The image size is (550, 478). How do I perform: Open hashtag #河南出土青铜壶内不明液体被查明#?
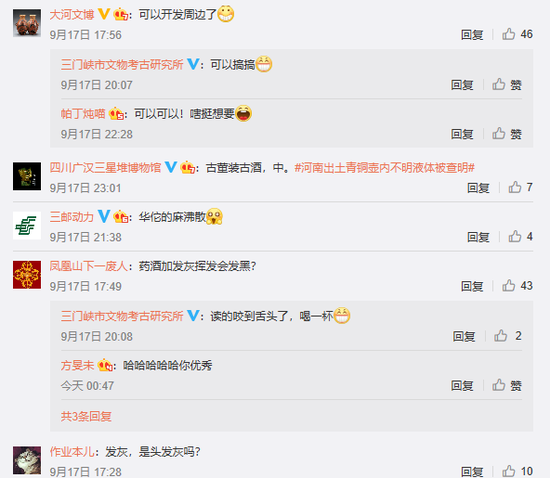pyautogui.click(x=384, y=168)
